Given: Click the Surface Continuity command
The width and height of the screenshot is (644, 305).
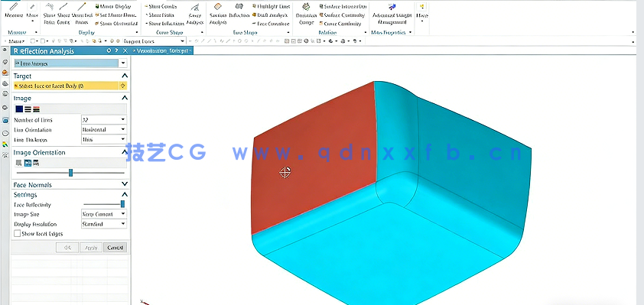Looking at the screenshot, I should point(342,15).
